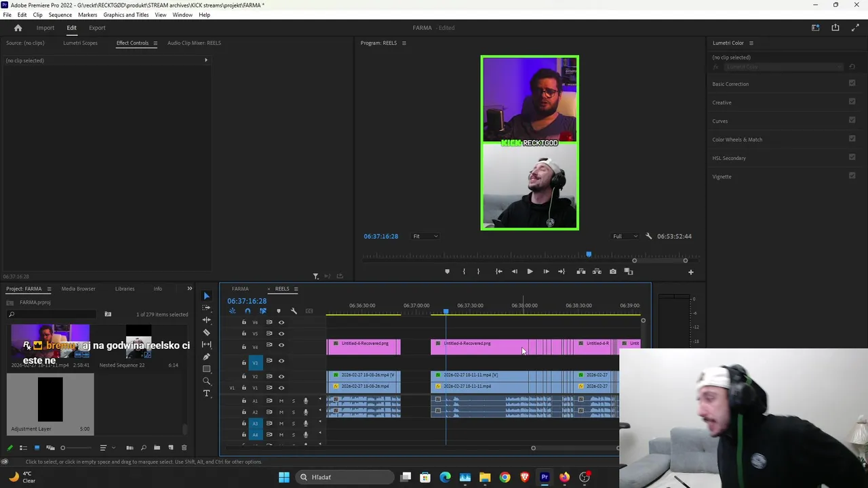Viewport: 868px width, 488px height.
Task: Solo audio track A2
Action: (x=294, y=412)
